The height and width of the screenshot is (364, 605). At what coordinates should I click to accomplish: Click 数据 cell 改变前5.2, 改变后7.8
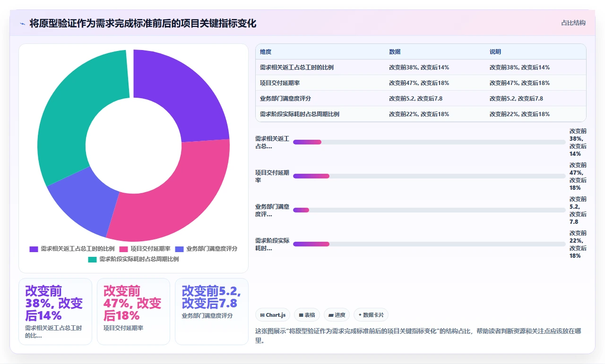435,99
